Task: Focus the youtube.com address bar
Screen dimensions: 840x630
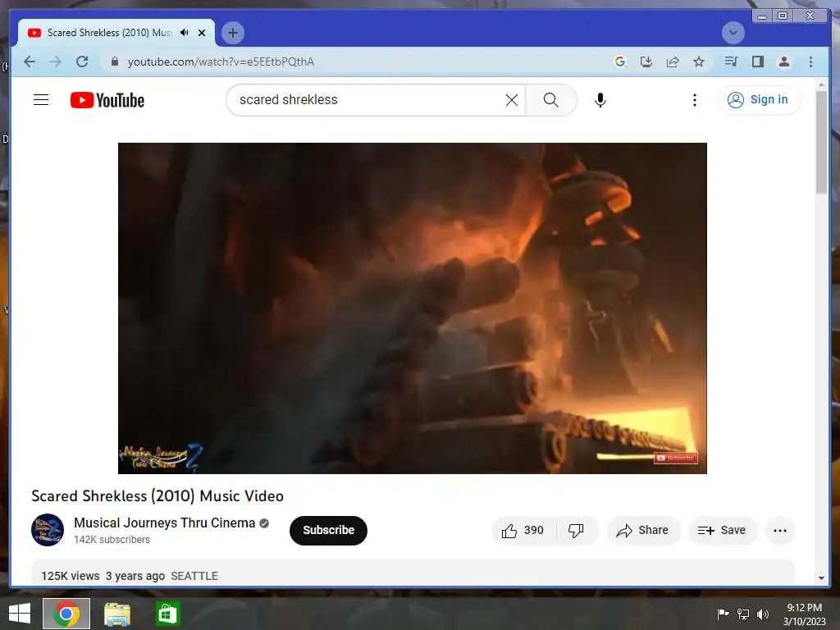Action: 354,62
